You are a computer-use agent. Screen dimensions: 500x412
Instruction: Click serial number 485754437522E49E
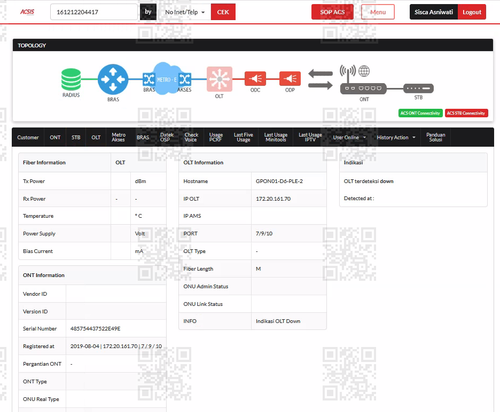95,329
